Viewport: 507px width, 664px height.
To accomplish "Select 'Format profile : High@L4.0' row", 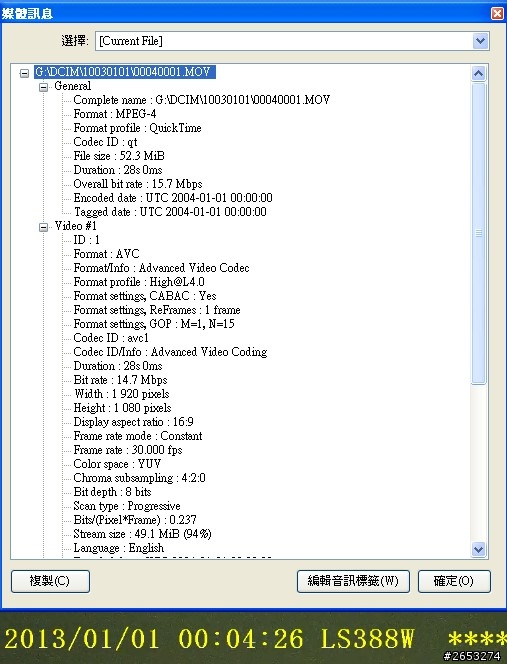I will pyautogui.click(x=139, y=282).
